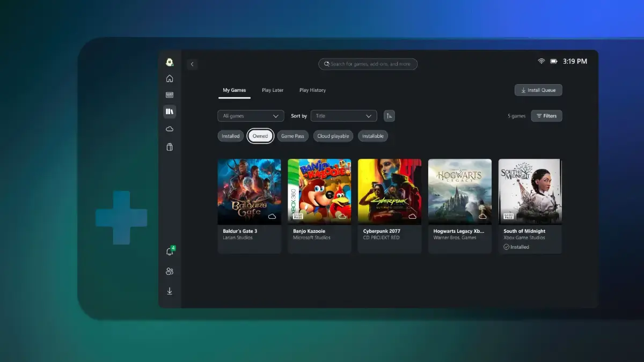Open notifications bell showing 4 alerts
Screen dimensions: 644x362
point(170,251)
